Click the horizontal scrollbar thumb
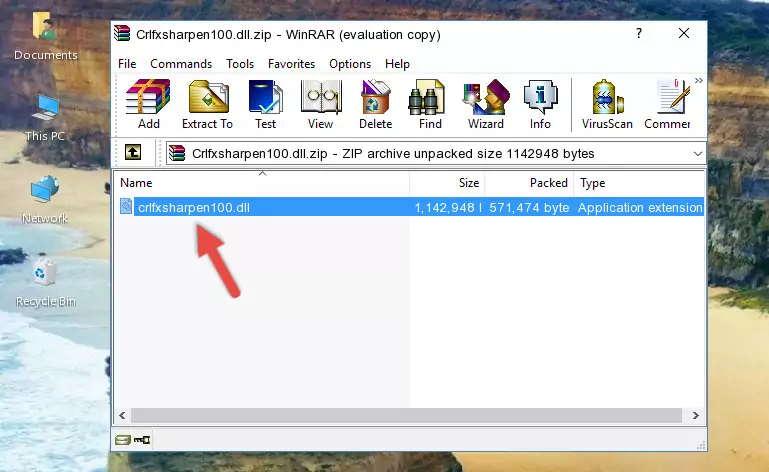This screenshot has width=769, height=472. 406,416
